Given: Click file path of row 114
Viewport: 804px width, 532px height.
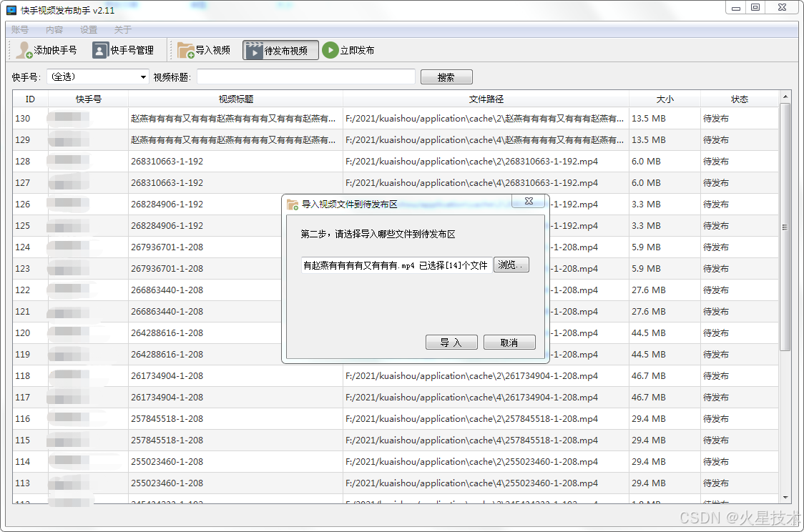Looking at the screenshot, I should tap(471, 462).
